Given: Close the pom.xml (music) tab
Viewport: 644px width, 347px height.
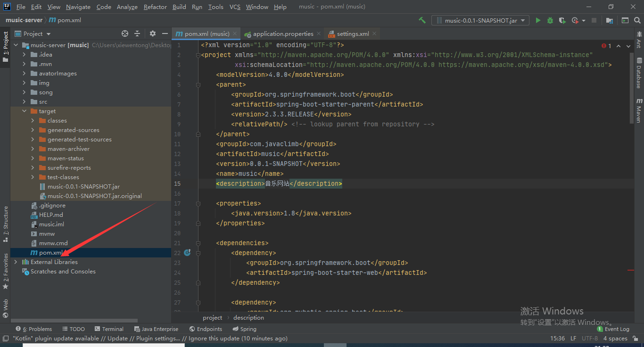Looking at the screenshot, I should 235,34.
